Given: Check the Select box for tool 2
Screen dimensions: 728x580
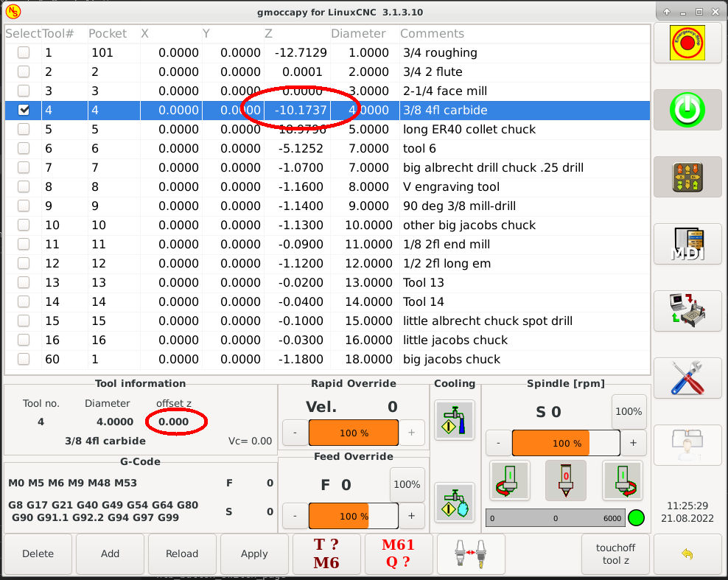Looking at the screenshot, I should click(x=24, y=71).
